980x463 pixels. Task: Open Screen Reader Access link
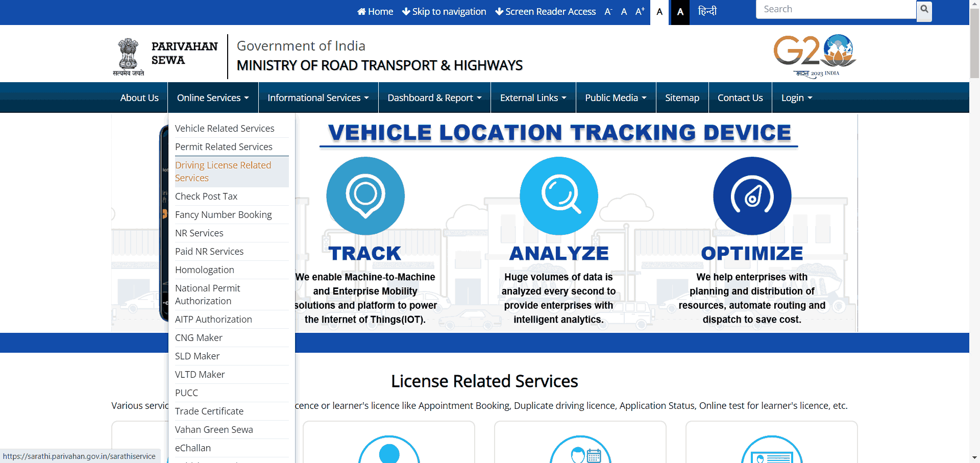[x=546, y=11]
